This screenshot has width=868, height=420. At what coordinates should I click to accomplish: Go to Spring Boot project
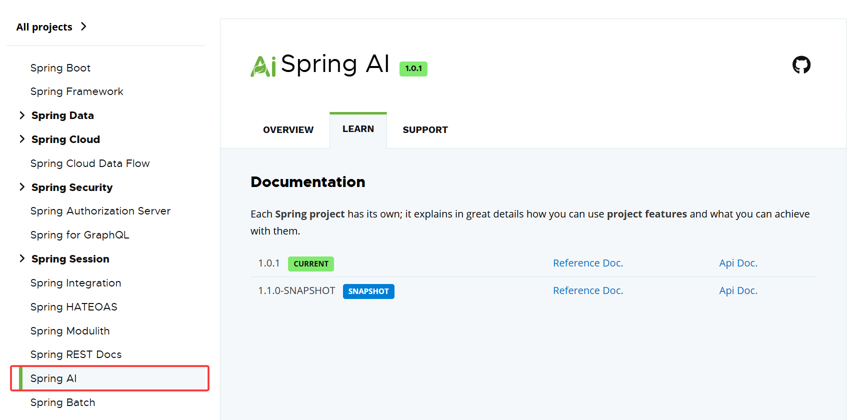click(x=60, y=68)
